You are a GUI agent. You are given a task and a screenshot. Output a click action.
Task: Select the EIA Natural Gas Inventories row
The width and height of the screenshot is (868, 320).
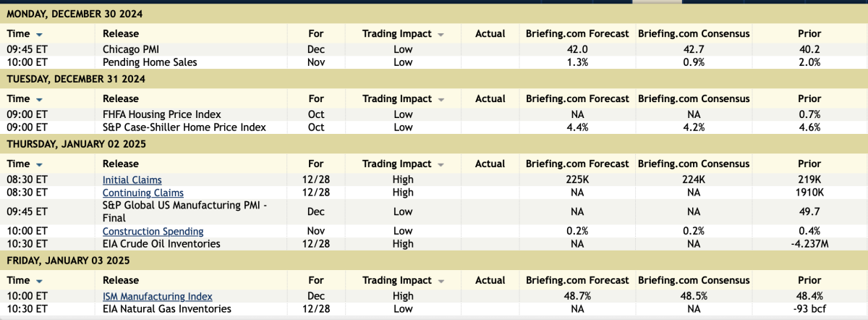(166, 309)
